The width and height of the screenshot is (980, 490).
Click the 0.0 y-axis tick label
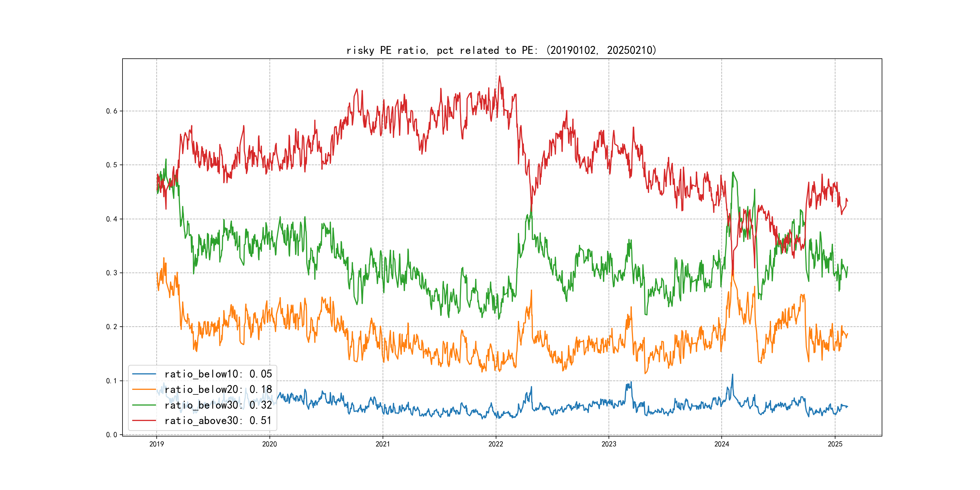pyautogui.click(x=112, y=435)
